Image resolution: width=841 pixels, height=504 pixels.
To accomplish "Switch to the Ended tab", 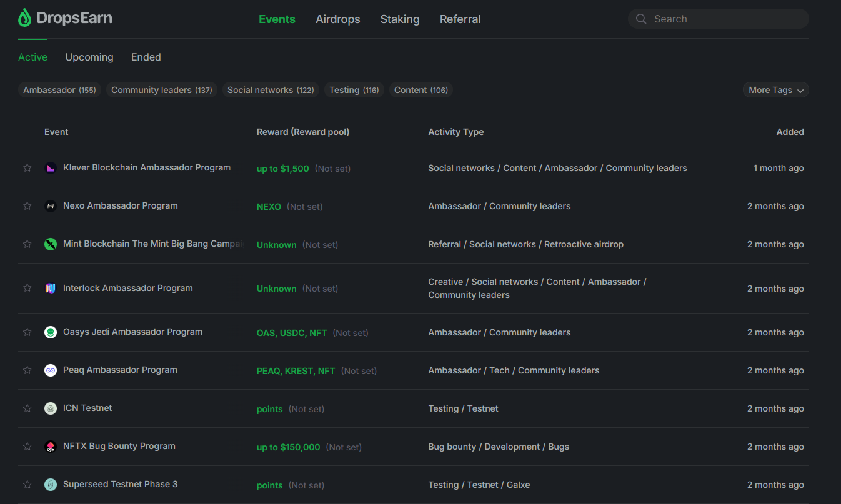I will 146,57.
